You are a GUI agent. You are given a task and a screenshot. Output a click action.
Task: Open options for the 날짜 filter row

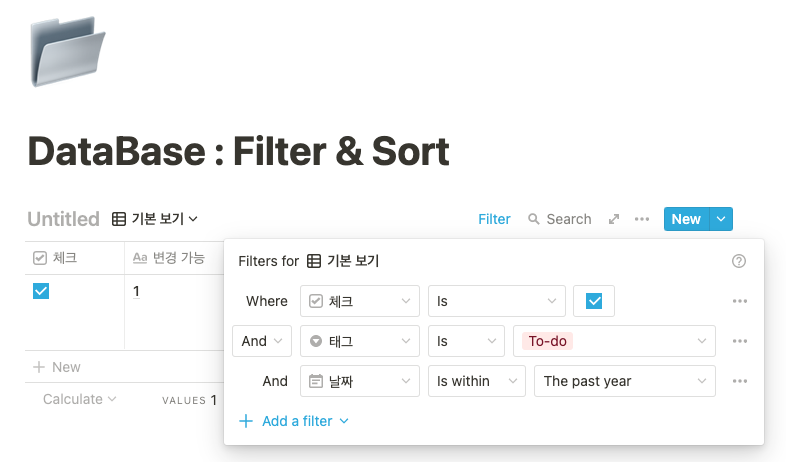click(740, 381)
